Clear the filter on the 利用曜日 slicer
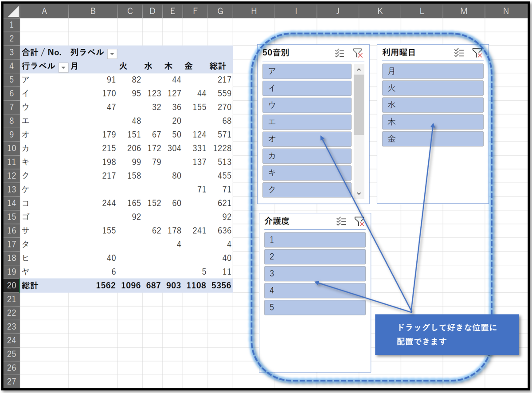532x393 pixels. (x=478, y=52)
